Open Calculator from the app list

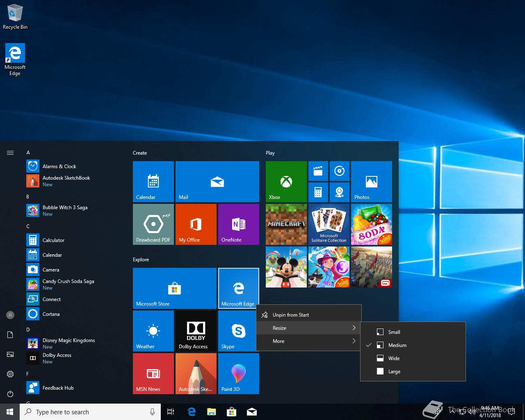74,240
